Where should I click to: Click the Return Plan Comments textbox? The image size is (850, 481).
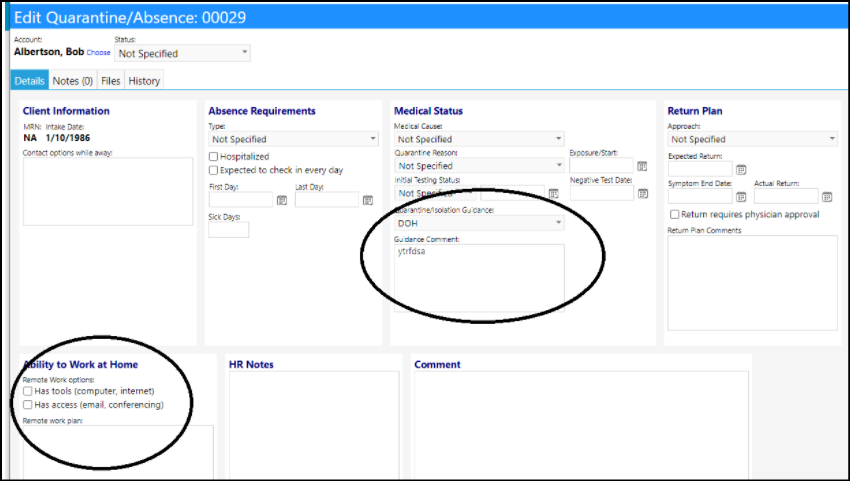point(752,283)
